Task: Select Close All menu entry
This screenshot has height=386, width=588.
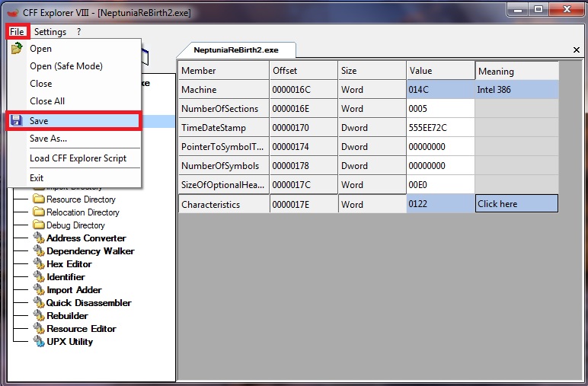Action: click(74, 101)
